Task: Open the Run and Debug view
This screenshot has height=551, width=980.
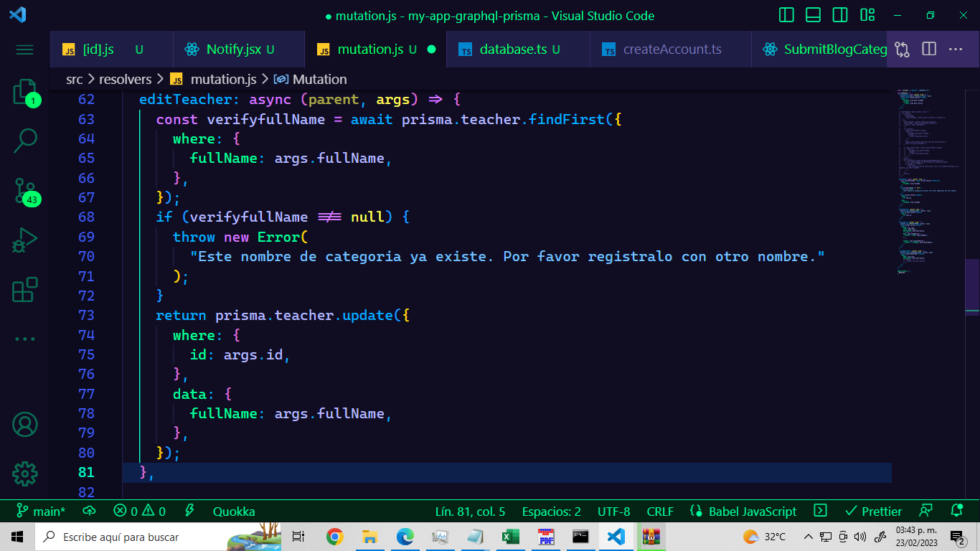Action: pos(25,240)
